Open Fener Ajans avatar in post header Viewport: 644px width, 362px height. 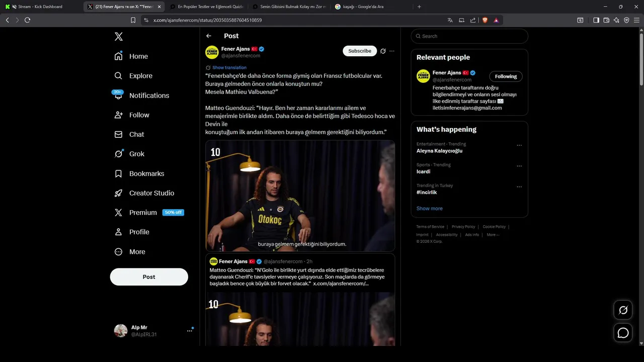pos(212,52)
